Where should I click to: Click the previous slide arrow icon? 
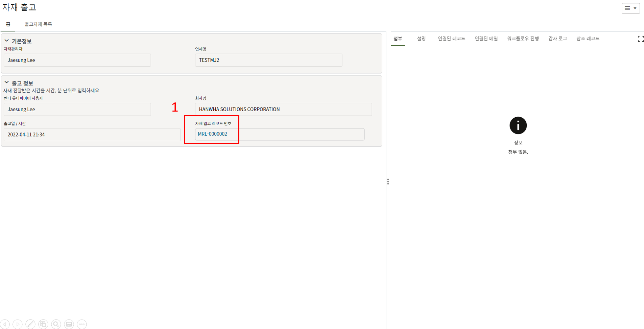coord(5,324)
